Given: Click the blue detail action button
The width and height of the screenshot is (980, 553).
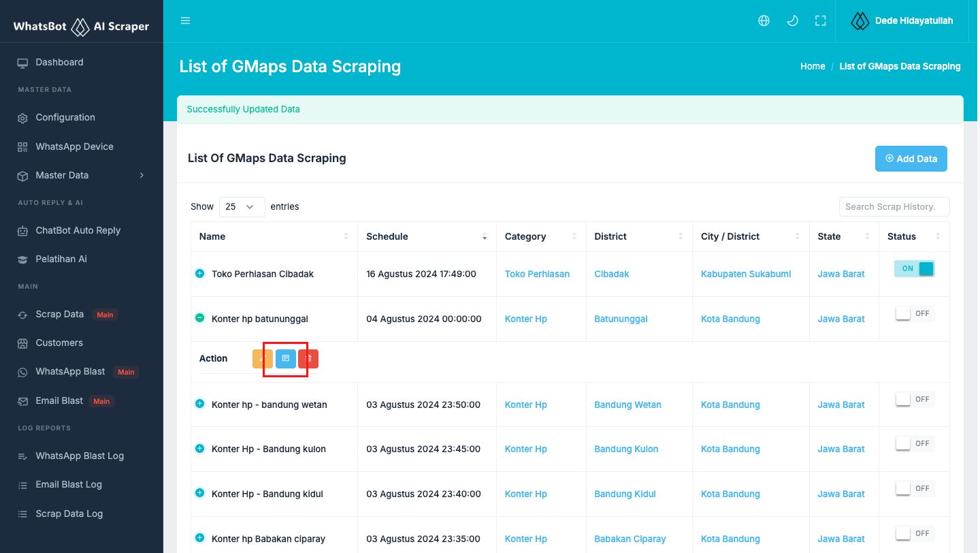Looking at the screenshot, I should [286, 358].
